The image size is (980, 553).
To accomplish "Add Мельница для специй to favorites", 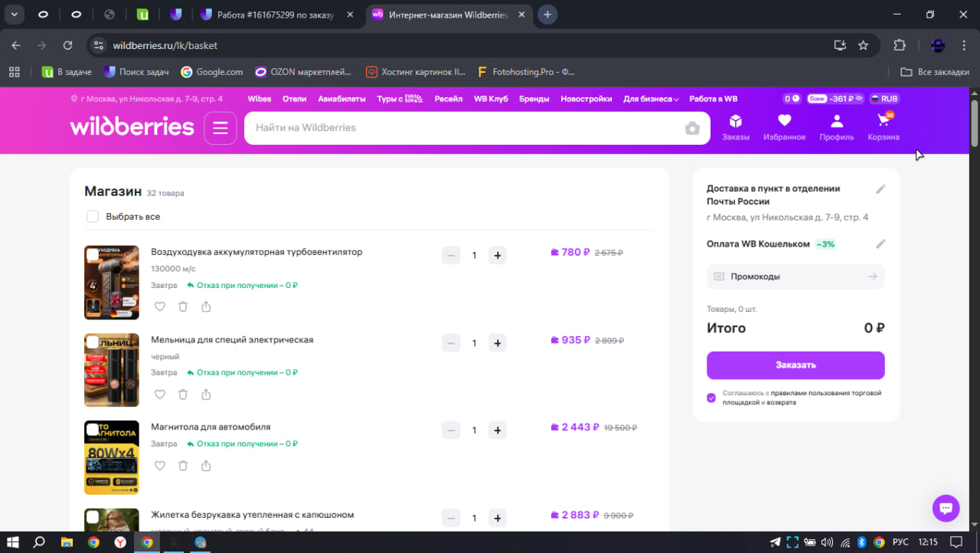I will 160,394.
